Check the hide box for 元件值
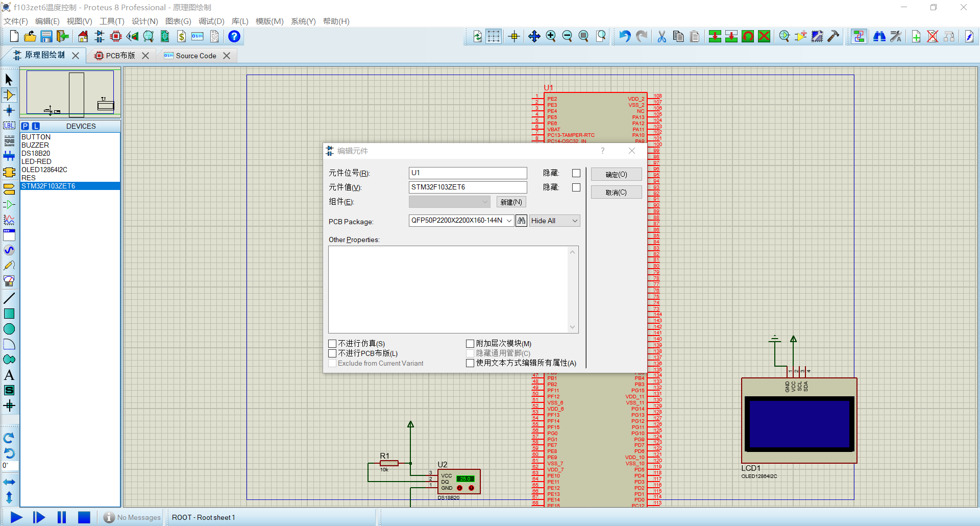This screenshot has width=980, height=526. pos(576,187)
